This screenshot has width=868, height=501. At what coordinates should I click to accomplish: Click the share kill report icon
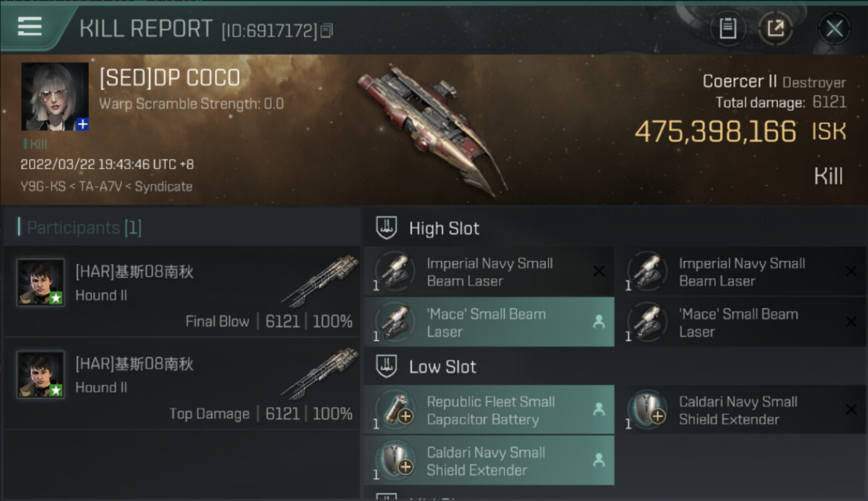coord(775,29)
